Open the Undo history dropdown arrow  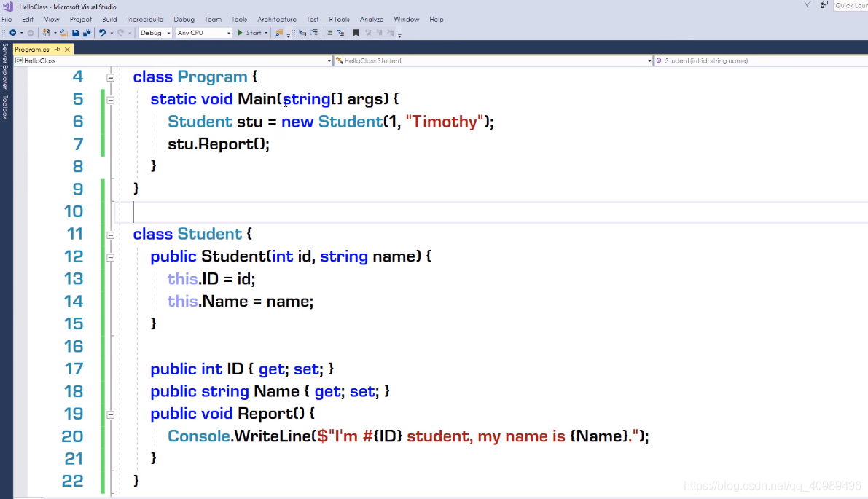point(112,33)
